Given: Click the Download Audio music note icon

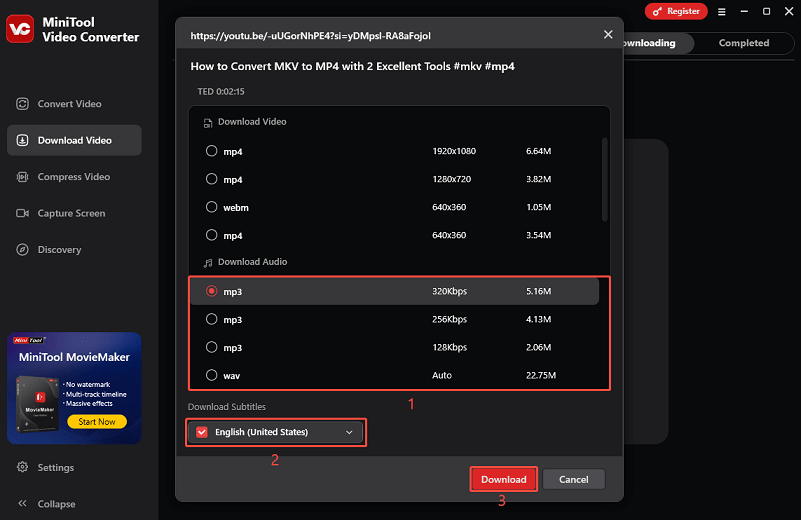Looking at the screenshot, I should coord(208,263).
